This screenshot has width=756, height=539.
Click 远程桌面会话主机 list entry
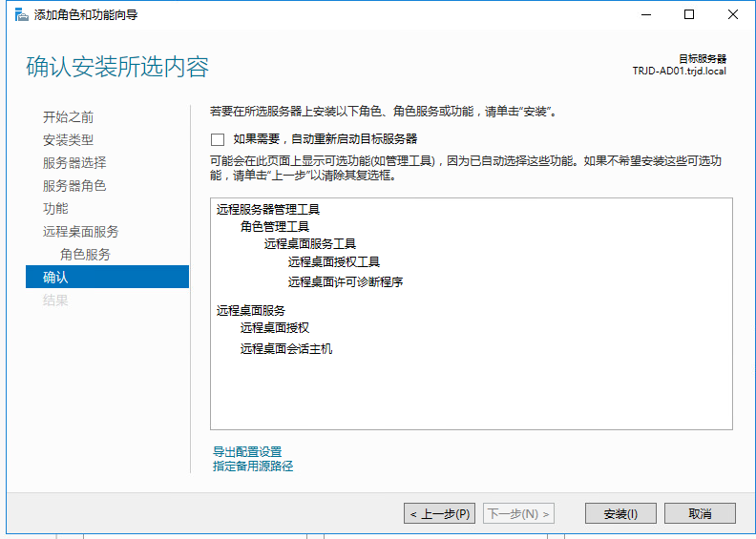point(286,349)
